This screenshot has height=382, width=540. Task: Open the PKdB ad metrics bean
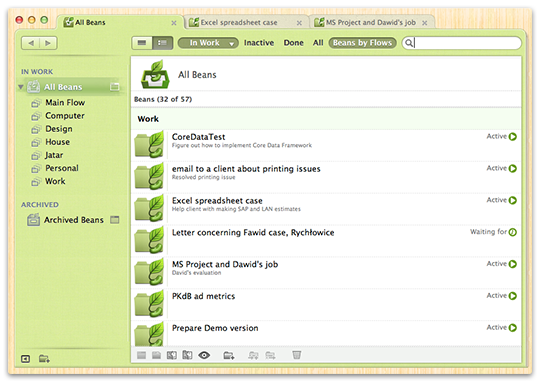(x=204, y=296)
